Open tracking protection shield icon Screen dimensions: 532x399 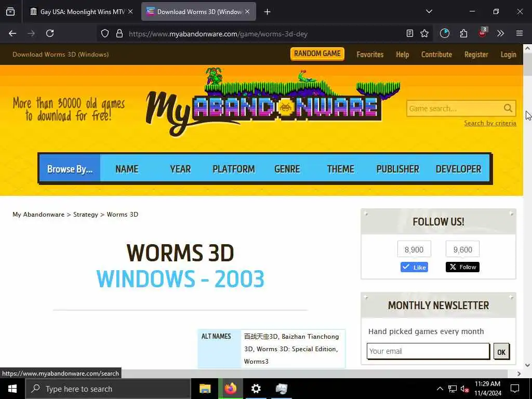click(x=105, y=34)
